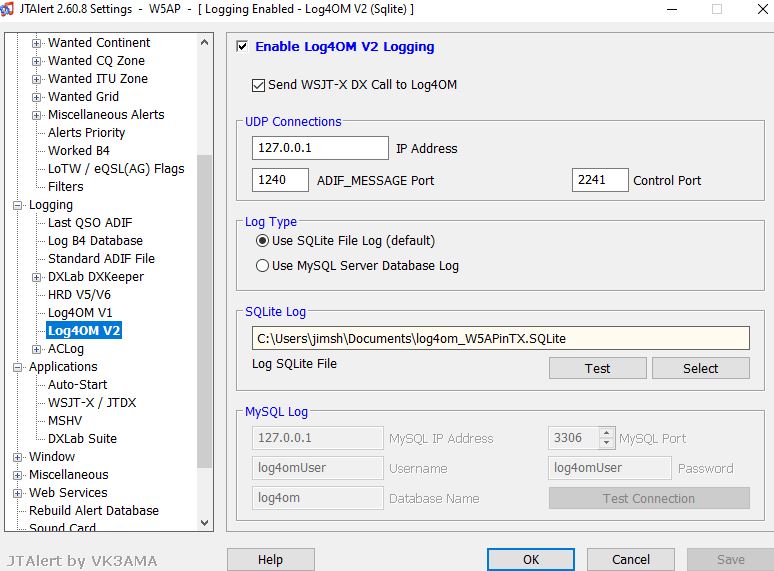
Task: Click the JTAlert app icon in title bar
Action: (6, 9)
